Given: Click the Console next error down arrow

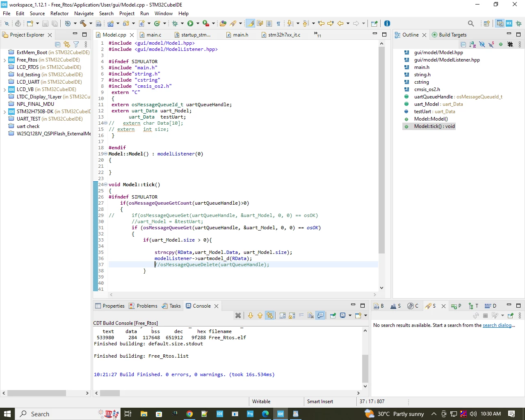Looking at the screenshot, I should click(251, 315).
